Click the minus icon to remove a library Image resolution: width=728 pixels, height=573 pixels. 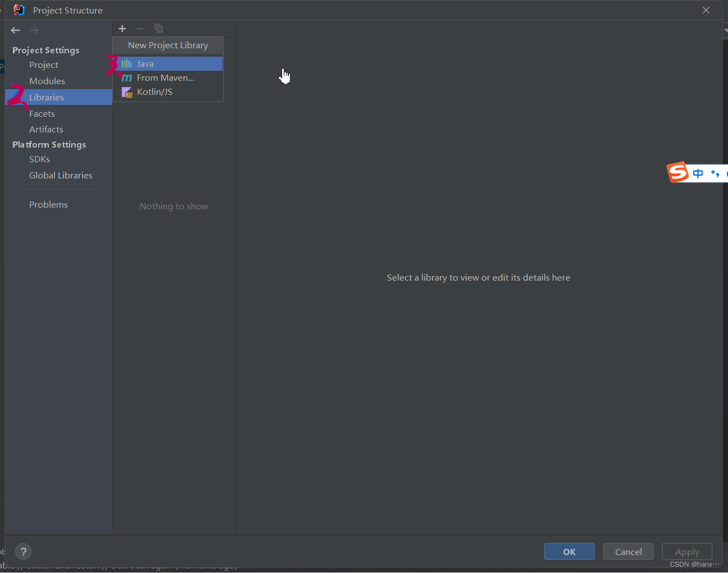140,29
